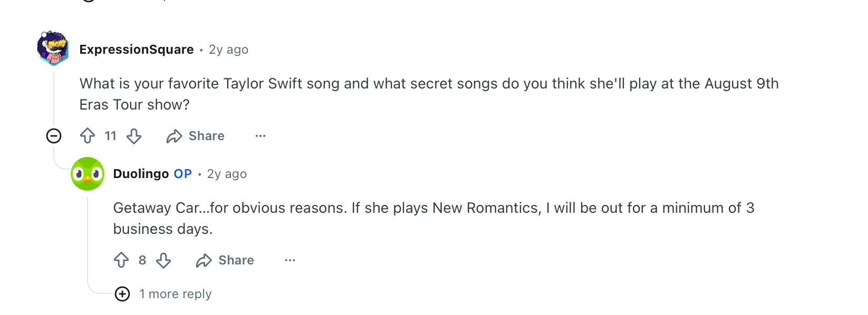The image size is (868, 315).
Task: Downvote ExpressionSquare's comment
Action: [x=134, y=136]
